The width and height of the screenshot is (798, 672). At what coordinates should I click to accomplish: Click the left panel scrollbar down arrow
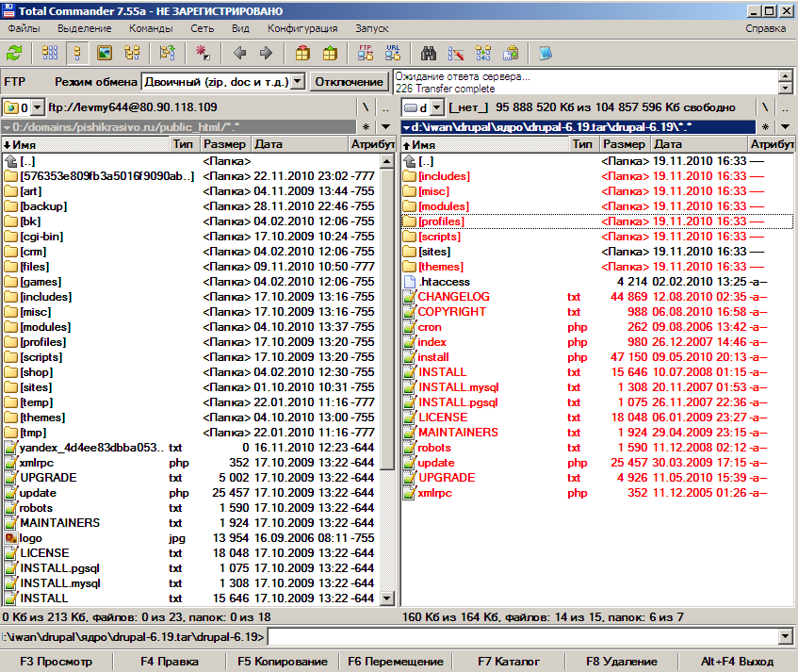387,598
